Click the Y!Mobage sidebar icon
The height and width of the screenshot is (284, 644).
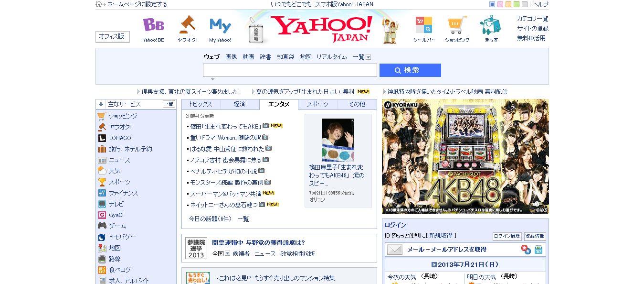tap(102, 237)
